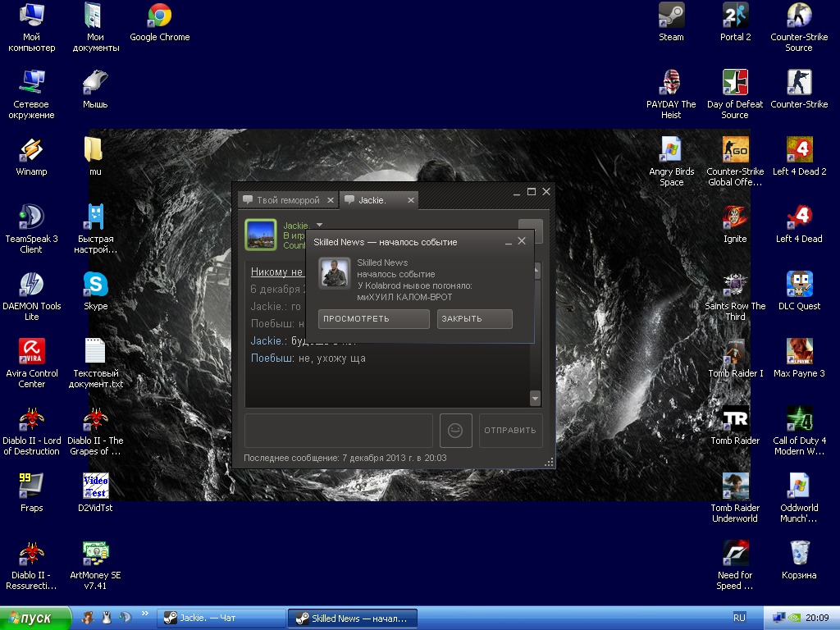The width and height of the screenshot is (840, 630).
Task: Open Google Chrome desktop shortcut
Action: click(x=159, y=16)
